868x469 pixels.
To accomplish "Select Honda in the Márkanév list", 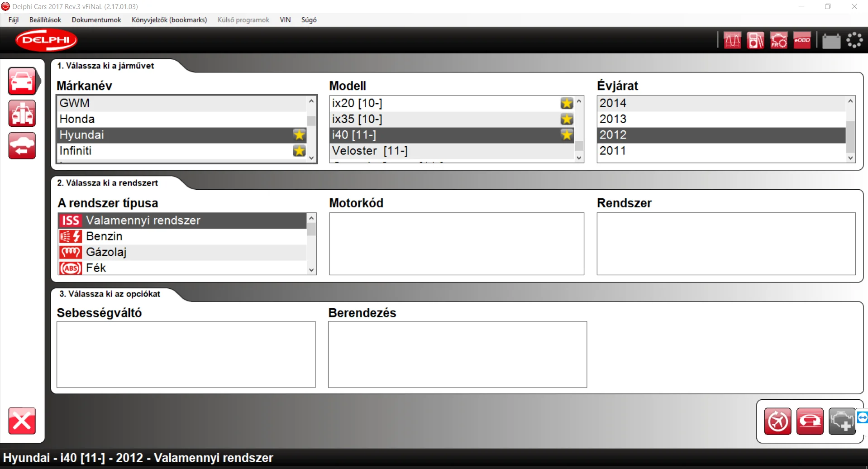I will [x=182, y=119].
